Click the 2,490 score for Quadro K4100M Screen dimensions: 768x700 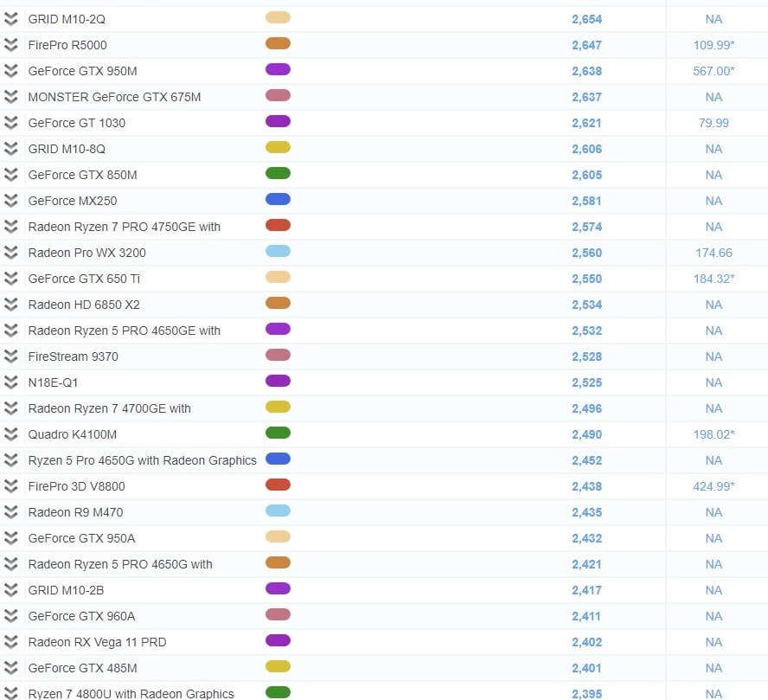(x=586, y=434)
